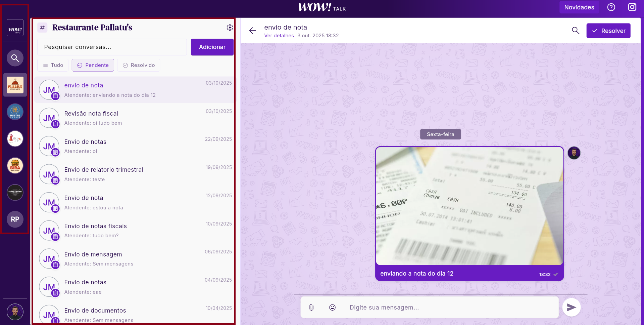Filter conversations by Tudo
This screenshot has height=325, width=644.
tap(53, 65)
